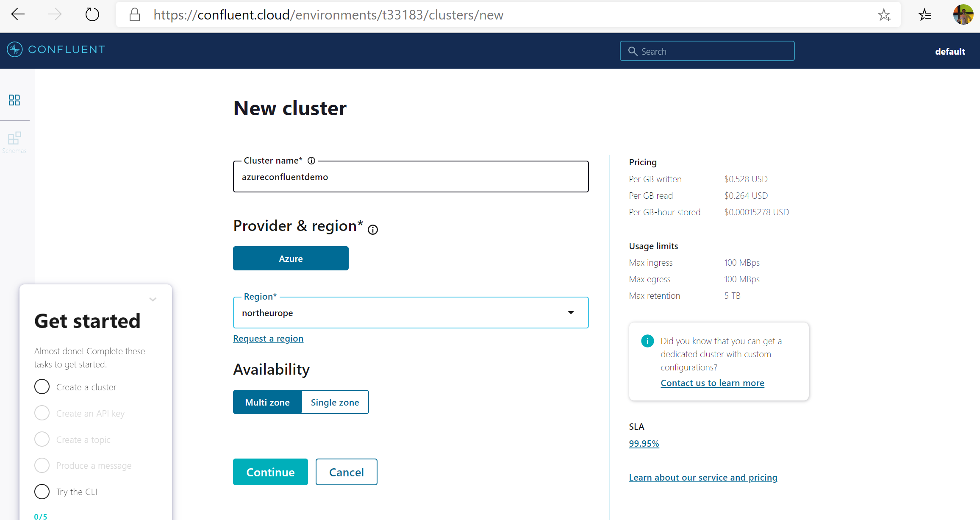
Task: Select the Create a cluster task circle
Action: pyautogui.click(x=42, y=387)
